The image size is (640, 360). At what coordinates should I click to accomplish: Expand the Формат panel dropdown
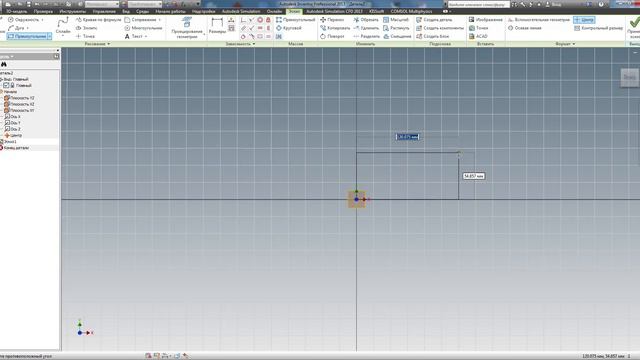574,44
